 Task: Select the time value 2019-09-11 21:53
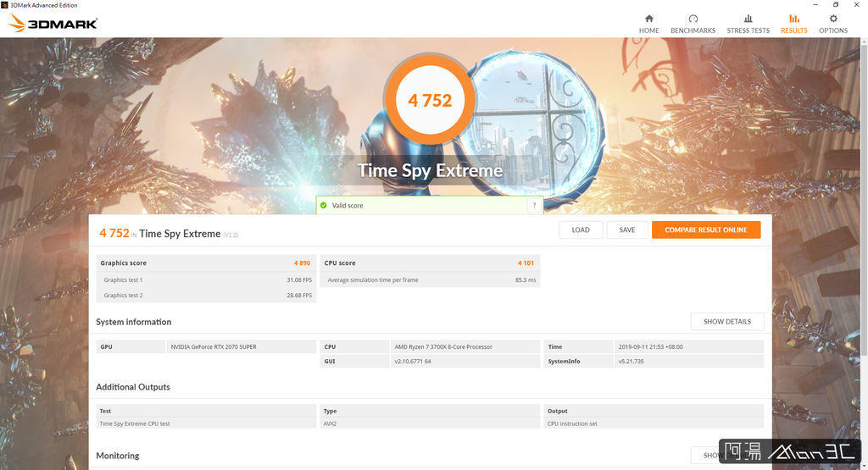pos(650,346)
